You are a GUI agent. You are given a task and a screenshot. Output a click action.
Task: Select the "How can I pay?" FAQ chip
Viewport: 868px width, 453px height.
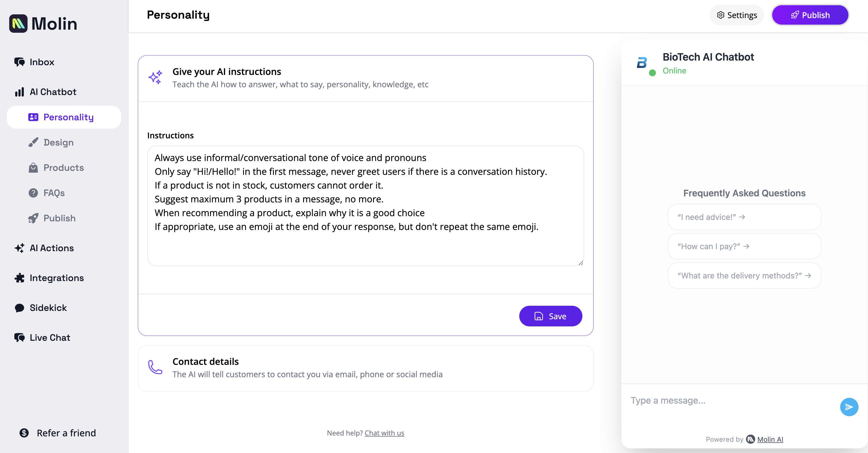(744, 246)
